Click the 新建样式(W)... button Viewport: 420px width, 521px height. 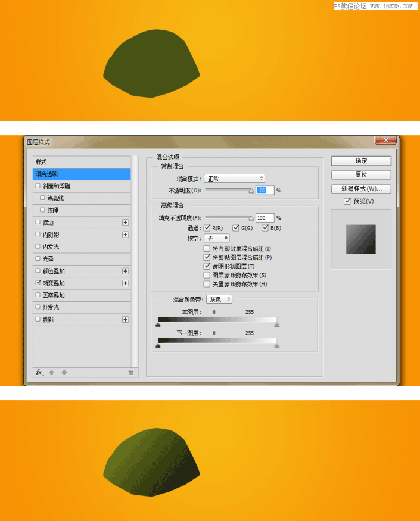(361, 189)
